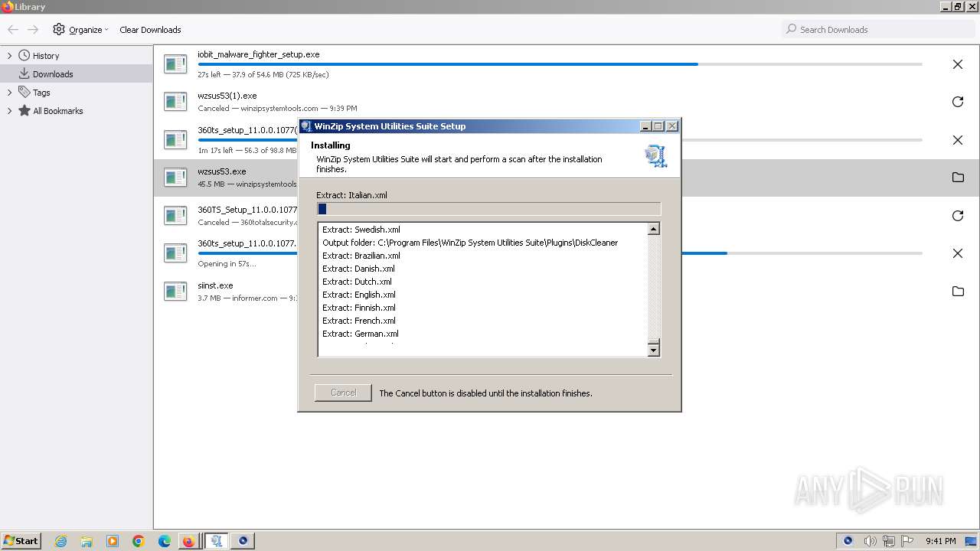980x551 pixels.
Task: Open Microsoft Edge from the taskbar
Action: [165, 541]
